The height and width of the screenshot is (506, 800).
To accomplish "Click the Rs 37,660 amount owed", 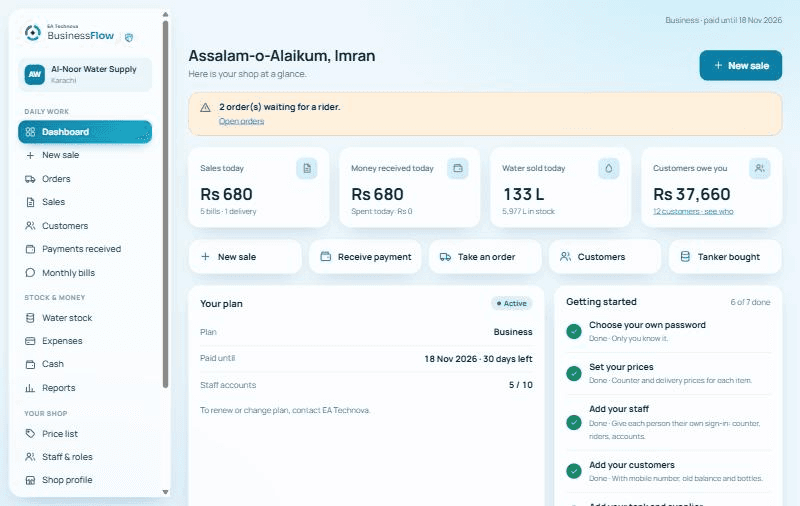I will tap(692, 194).
